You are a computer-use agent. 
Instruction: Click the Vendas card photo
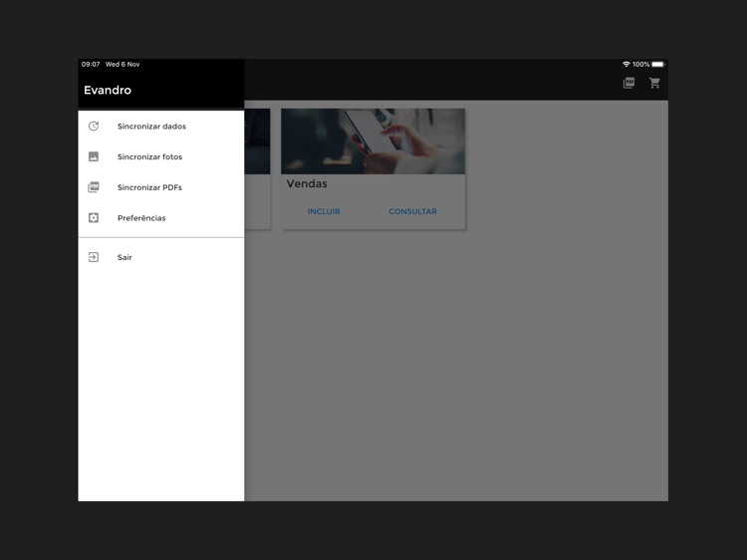[373, 140]
